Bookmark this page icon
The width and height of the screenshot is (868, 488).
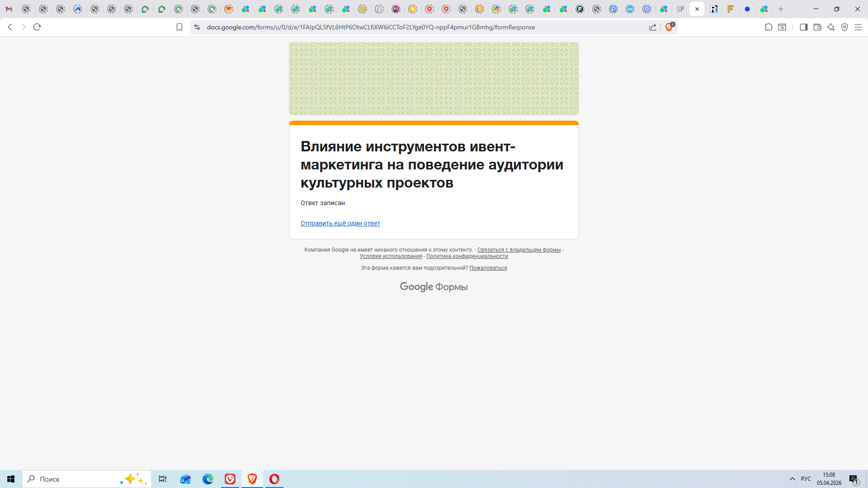coord(179,27)
